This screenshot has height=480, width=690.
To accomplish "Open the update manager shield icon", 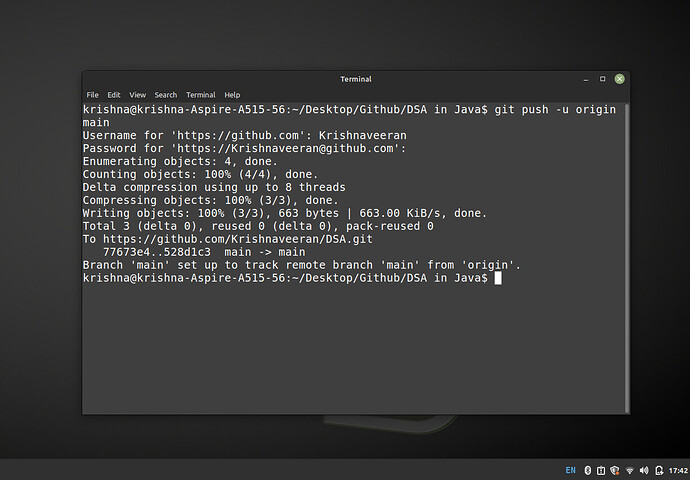I will pyautogui.click(x=615, y=470).
